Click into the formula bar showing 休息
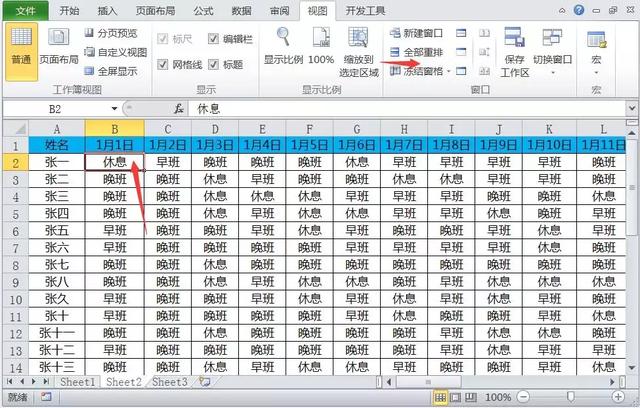The width and height of the screenshot is (640, 408). (x=407, y=109)
